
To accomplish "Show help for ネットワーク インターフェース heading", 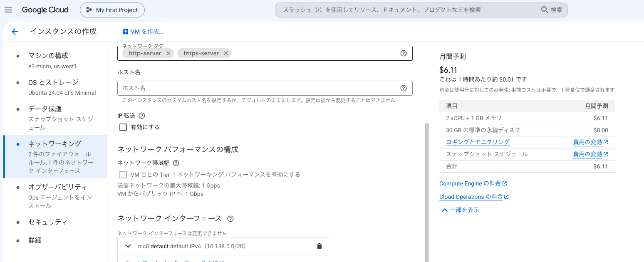I will click(x=230, y=219).
